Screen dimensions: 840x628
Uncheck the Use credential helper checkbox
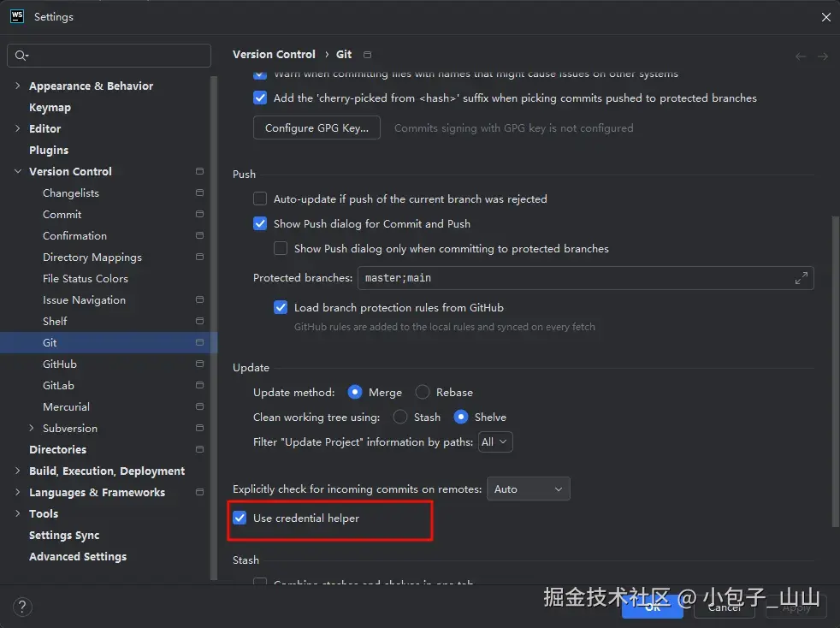[240, 518]
